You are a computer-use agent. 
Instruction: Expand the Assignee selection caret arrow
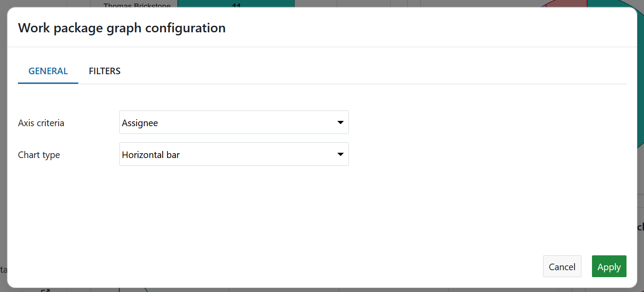point(340,122)
